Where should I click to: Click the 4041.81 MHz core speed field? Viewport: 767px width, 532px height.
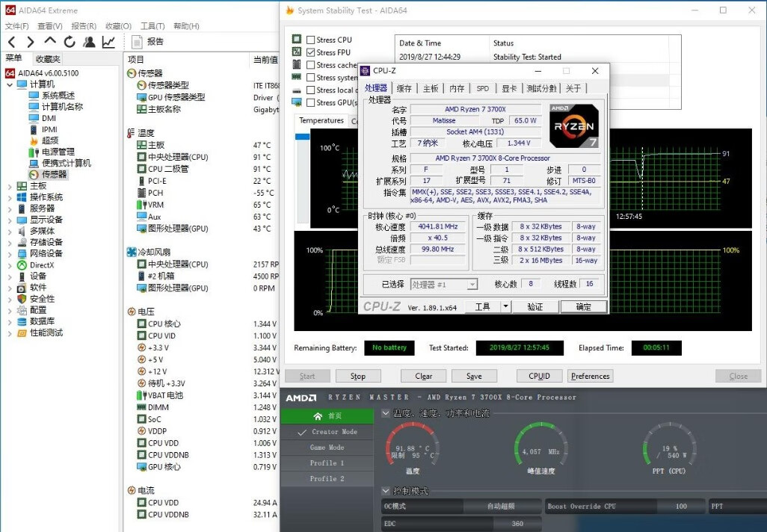tap(438, 226)
